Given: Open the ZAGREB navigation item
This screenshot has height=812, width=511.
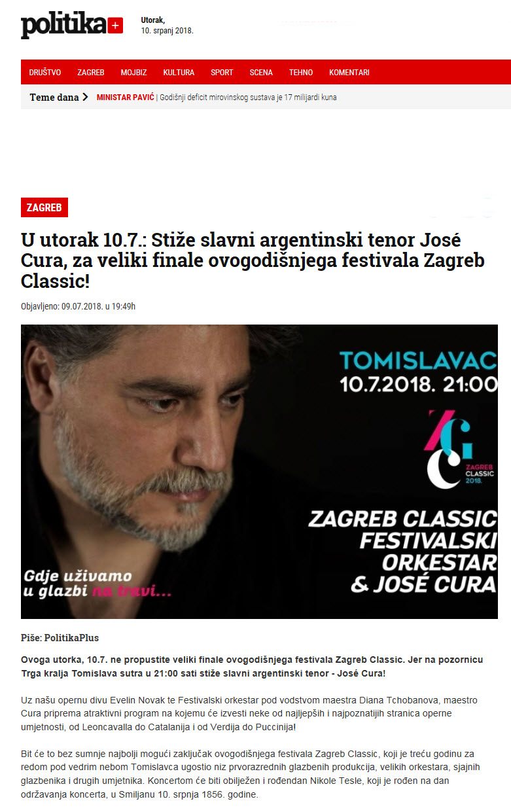Looking at the screenshot, I should pyautogui.click(x=91, y=73).
